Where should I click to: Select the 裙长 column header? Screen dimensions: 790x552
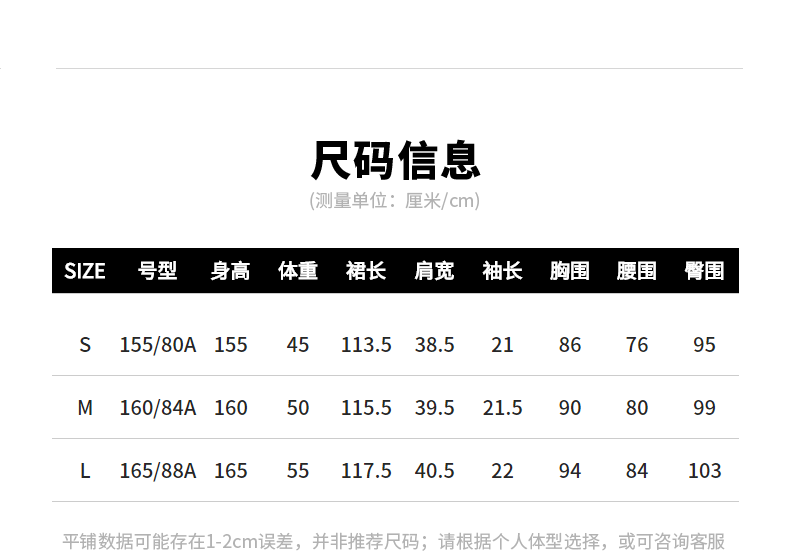[366, 271]
